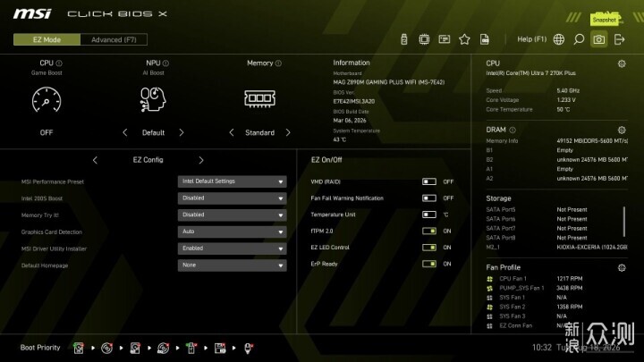Click the 10:32 clock time

click(x=542, y=348)
